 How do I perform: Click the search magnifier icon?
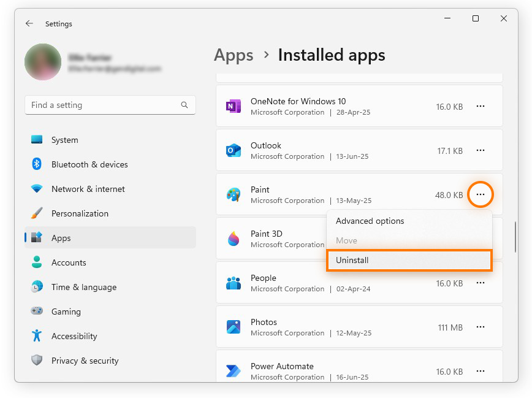pos(184,105)
